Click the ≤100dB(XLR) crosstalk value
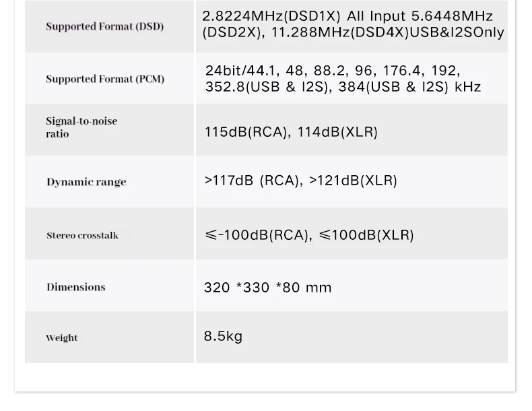532x411 pixels. (x=366, y=235)
